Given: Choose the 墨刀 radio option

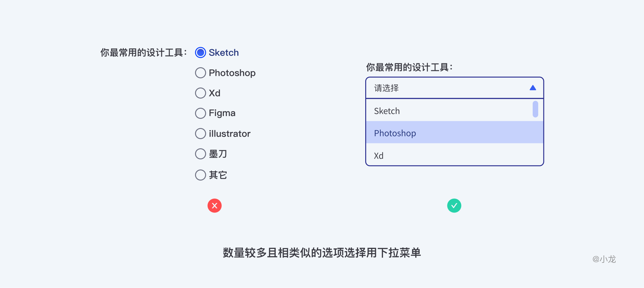Looking at the screenshot, I should (x=201, y=154).
